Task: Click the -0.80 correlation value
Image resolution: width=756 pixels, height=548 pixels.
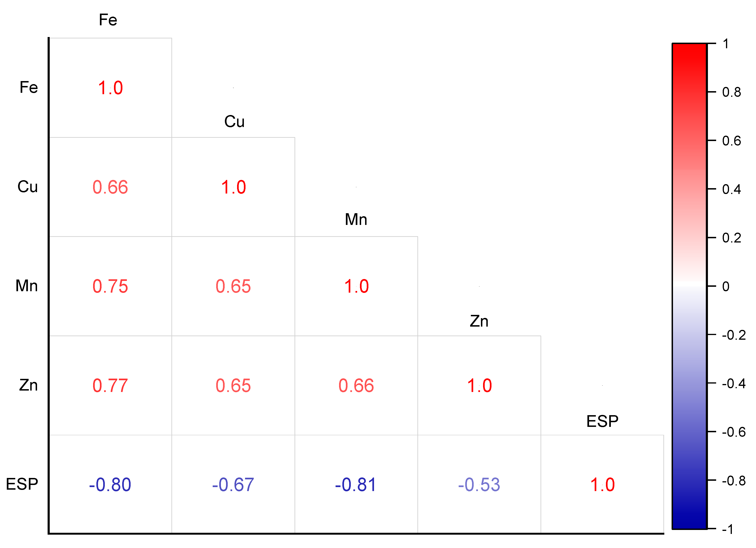Action: [110, 485]
